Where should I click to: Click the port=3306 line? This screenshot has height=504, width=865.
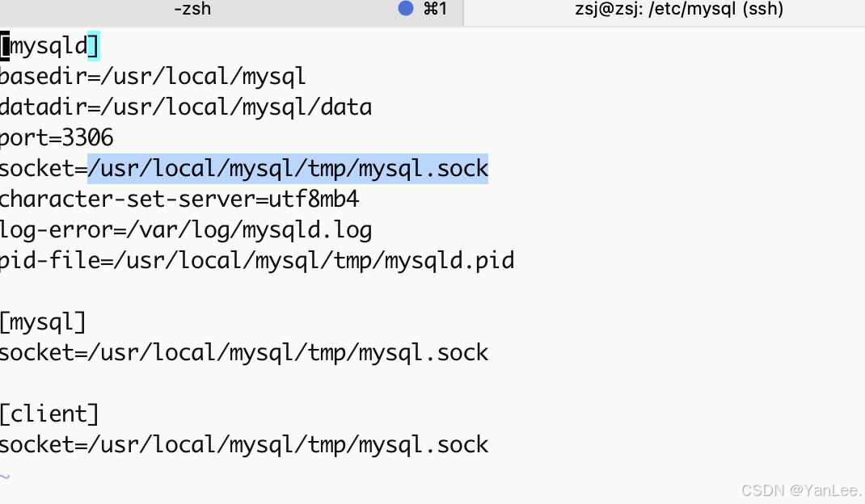coord(57,137)
